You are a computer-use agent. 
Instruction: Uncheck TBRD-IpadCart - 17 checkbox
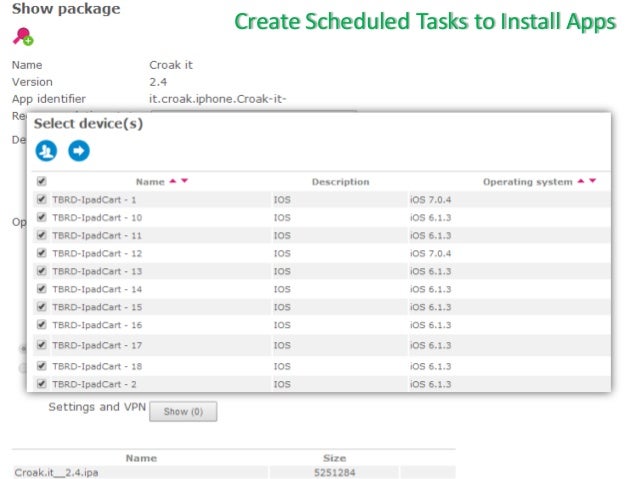coord(41,345)
